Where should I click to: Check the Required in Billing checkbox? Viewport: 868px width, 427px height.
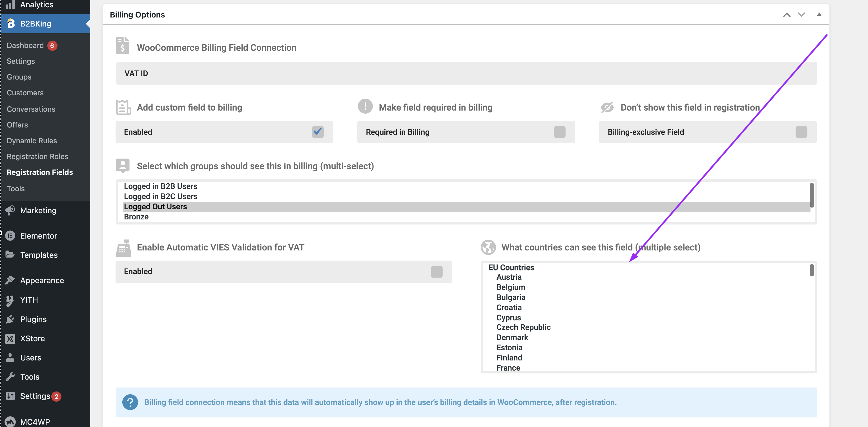pos(559,132)
